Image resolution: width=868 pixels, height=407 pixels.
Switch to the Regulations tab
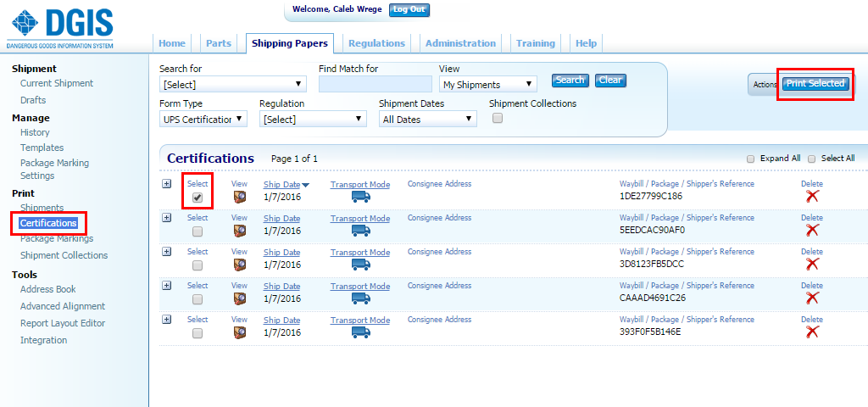pyautogui.click(x=376, y=43)
